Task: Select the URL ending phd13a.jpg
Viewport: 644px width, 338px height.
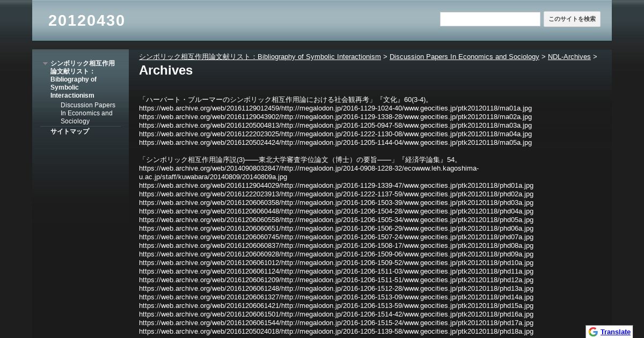Action: 336,289
